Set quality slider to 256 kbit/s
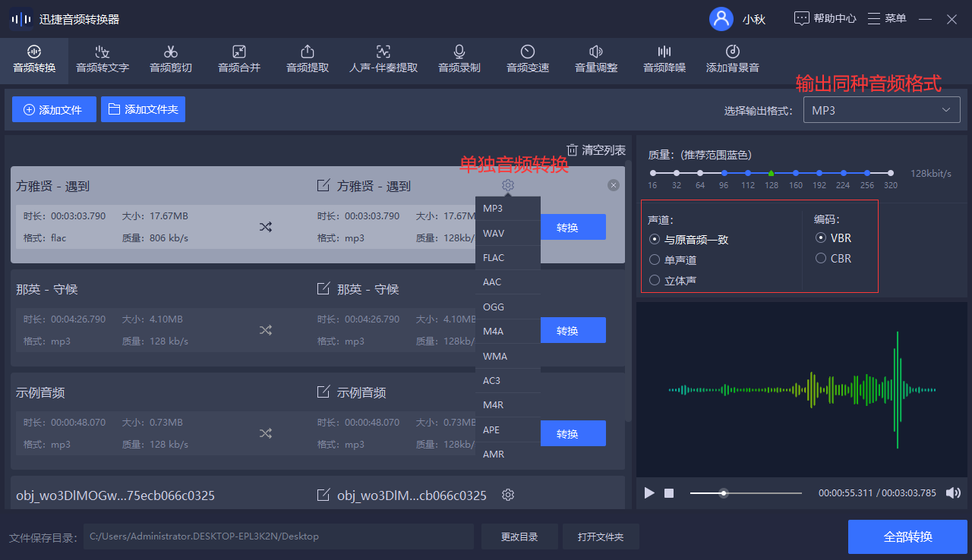Image resolution: width=972 pixels, height=560 pixels. (x=867, y=172)
